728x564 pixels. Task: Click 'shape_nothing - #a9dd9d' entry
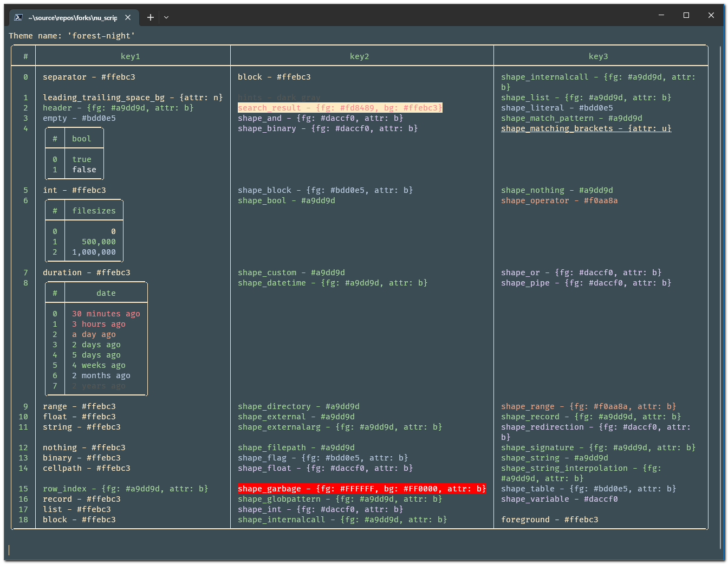(557, 190)
